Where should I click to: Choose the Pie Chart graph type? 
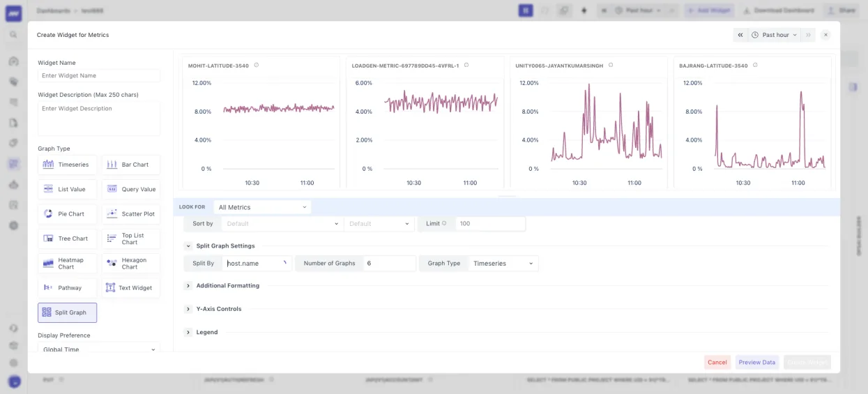click(x=68, y=214)
